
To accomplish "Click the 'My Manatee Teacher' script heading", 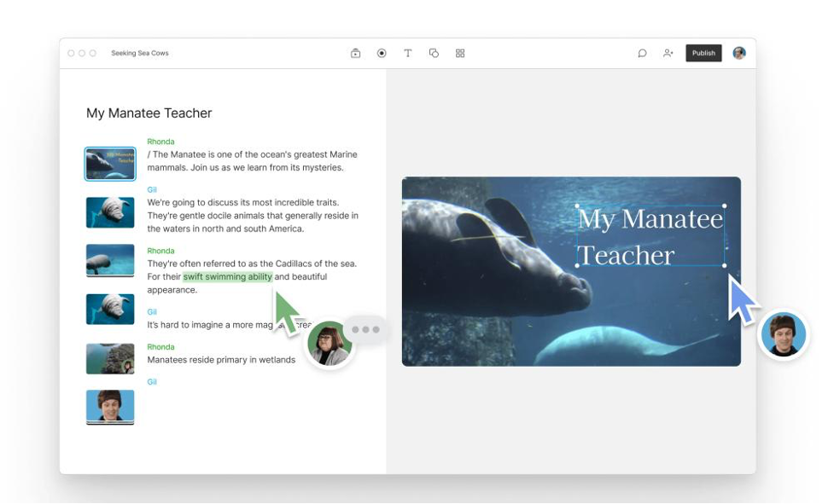I will coord(149,113).
